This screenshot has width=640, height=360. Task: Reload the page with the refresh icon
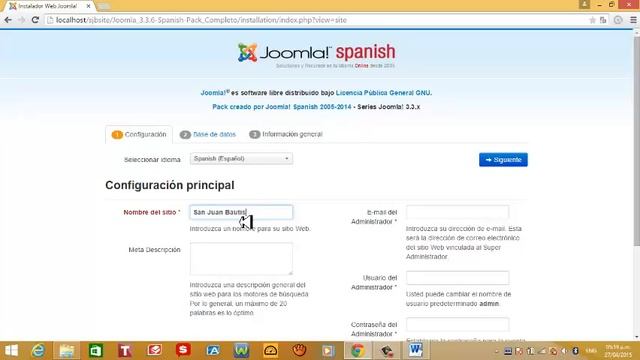click(x=36, y=20)
